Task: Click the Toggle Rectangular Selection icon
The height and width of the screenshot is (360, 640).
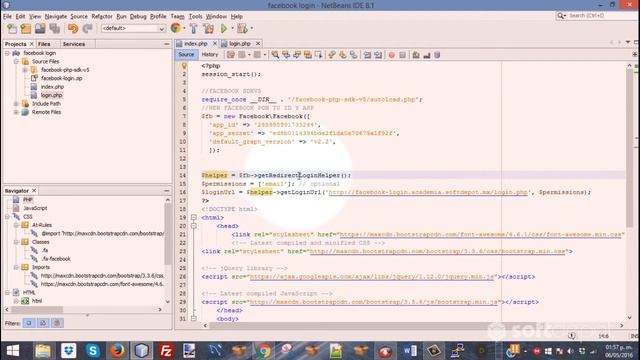Action: [x=318, y=55]
